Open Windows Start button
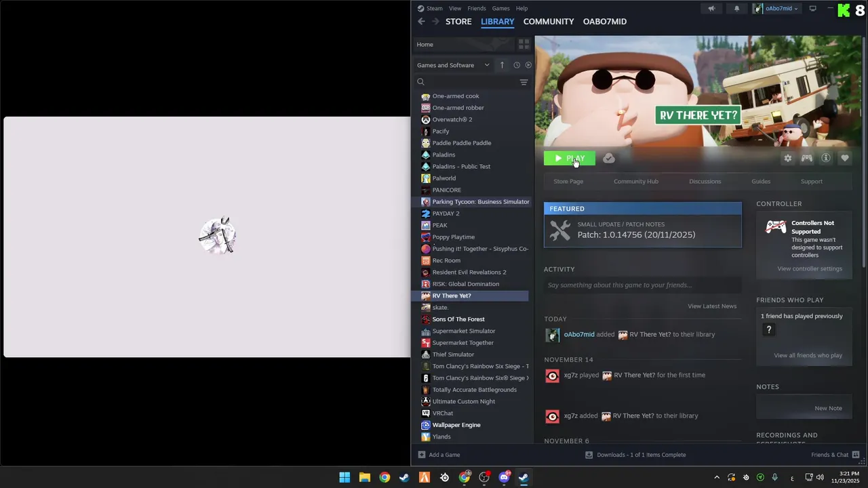The height and width of the screenshot is (488, 868). click(344, 477)
